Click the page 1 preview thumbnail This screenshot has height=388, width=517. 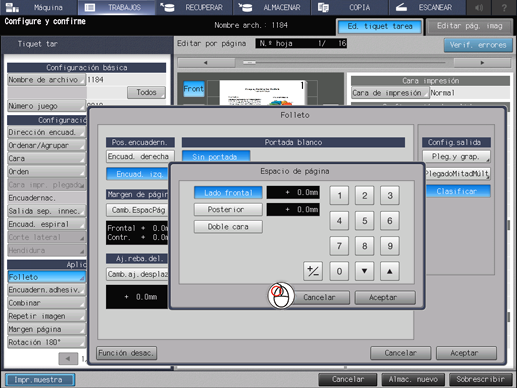point(263,93)
